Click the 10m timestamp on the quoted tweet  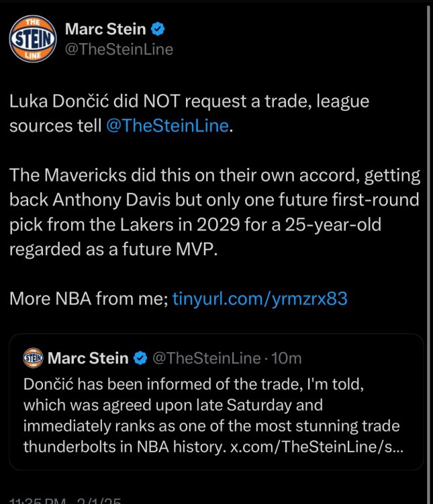[288, 358]
